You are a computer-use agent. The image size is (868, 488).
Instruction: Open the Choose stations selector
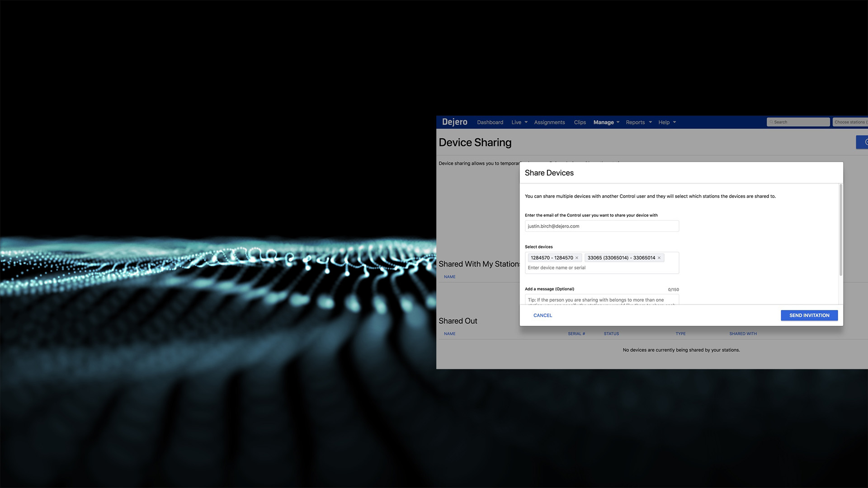(850, 122)
